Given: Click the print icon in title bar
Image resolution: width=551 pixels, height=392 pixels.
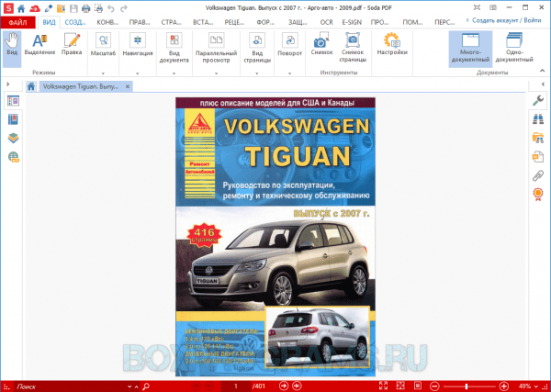Looking at the screenshot, I should [x=85, y=7].
